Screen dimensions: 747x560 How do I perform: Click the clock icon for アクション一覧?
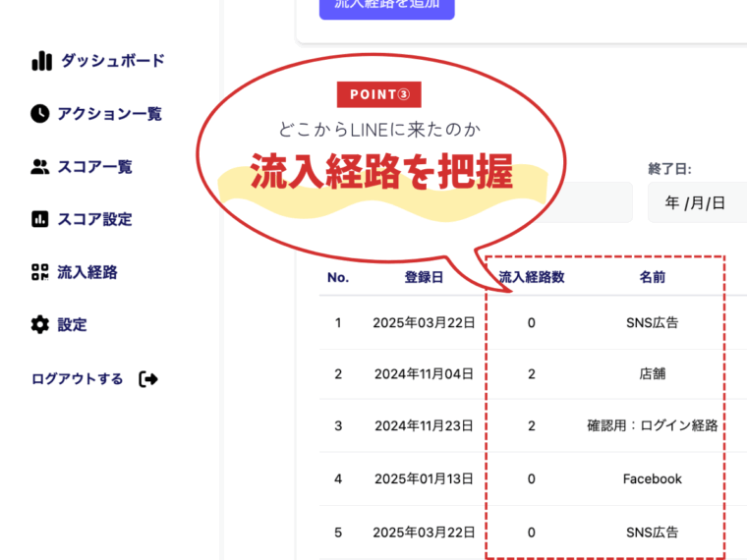(x=40, y=114)
